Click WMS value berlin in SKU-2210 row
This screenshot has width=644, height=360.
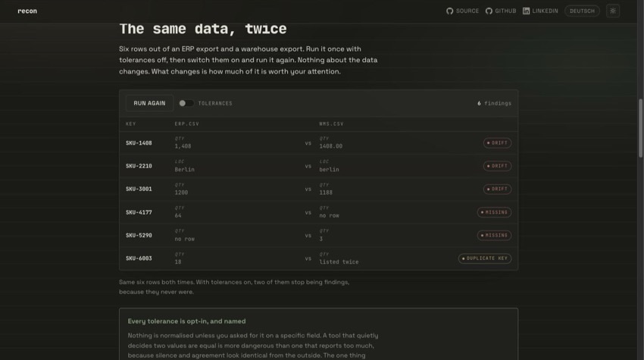329,169
